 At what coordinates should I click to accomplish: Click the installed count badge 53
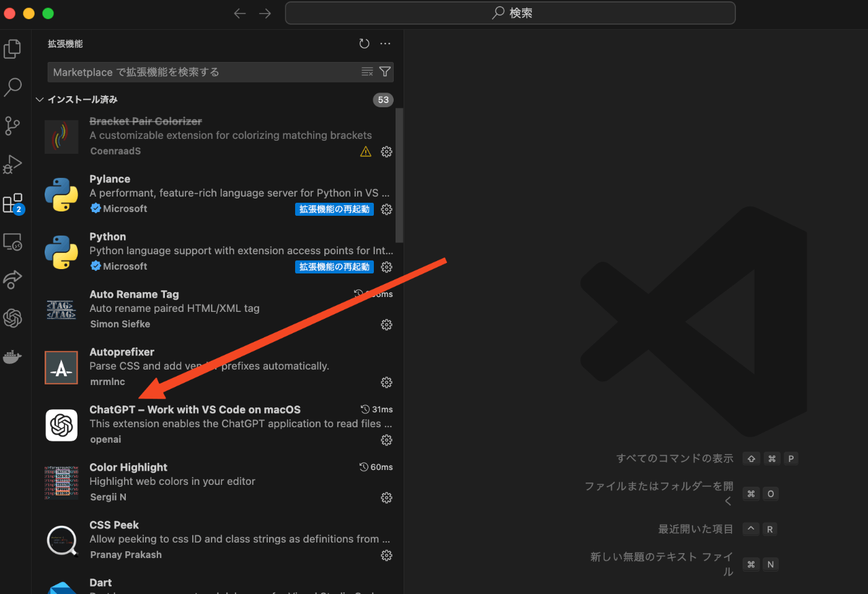coord(383,100)
